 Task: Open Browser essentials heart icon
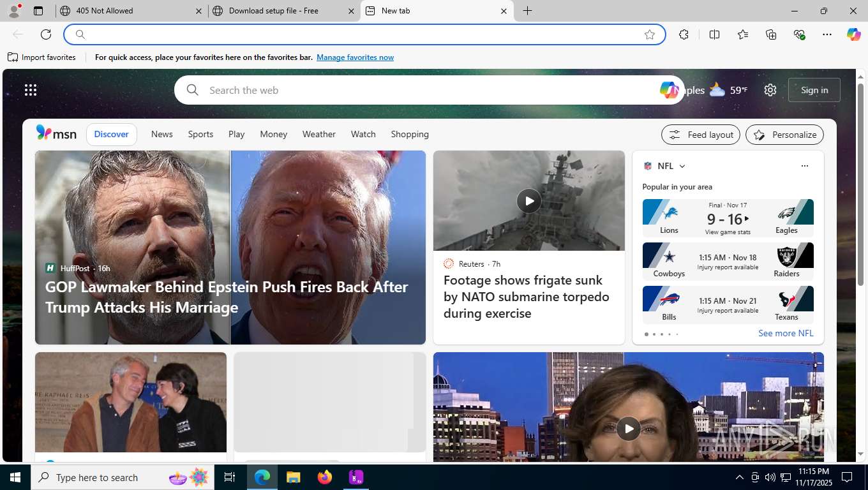click(x=799, y=34)
